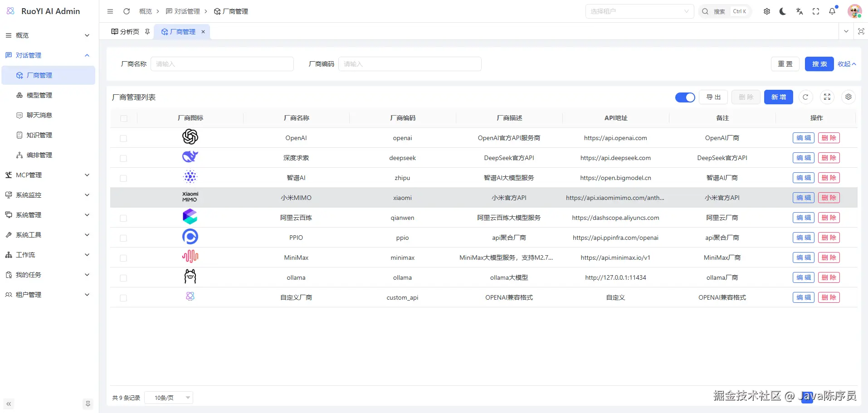Image resolution: width=868 pixels, height=413 pixels.
Task: Open the preferences gear icon in the header
Action: click(767, 11)
